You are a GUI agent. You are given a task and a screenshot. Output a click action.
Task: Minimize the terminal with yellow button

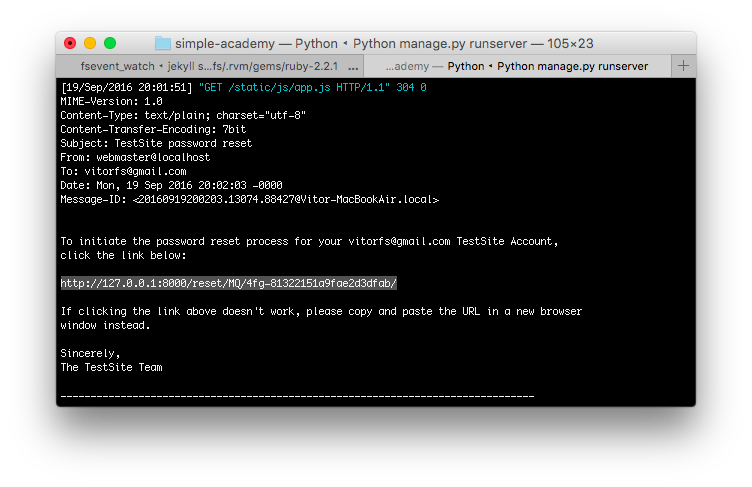tap(90, 43)
